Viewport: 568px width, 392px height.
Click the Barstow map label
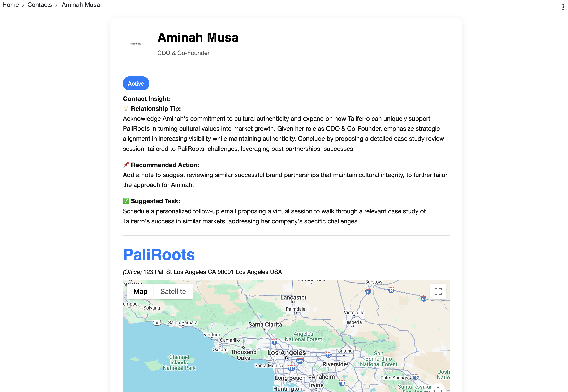click(374, 282)
